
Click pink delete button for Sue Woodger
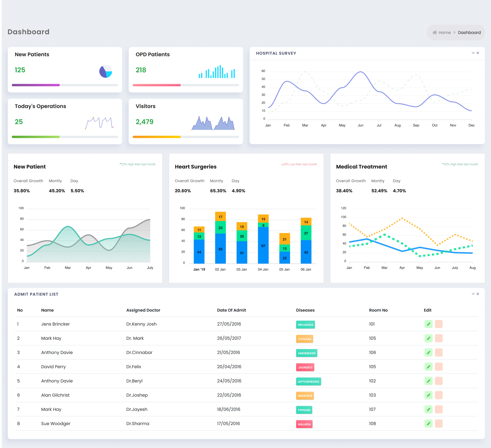439,424
